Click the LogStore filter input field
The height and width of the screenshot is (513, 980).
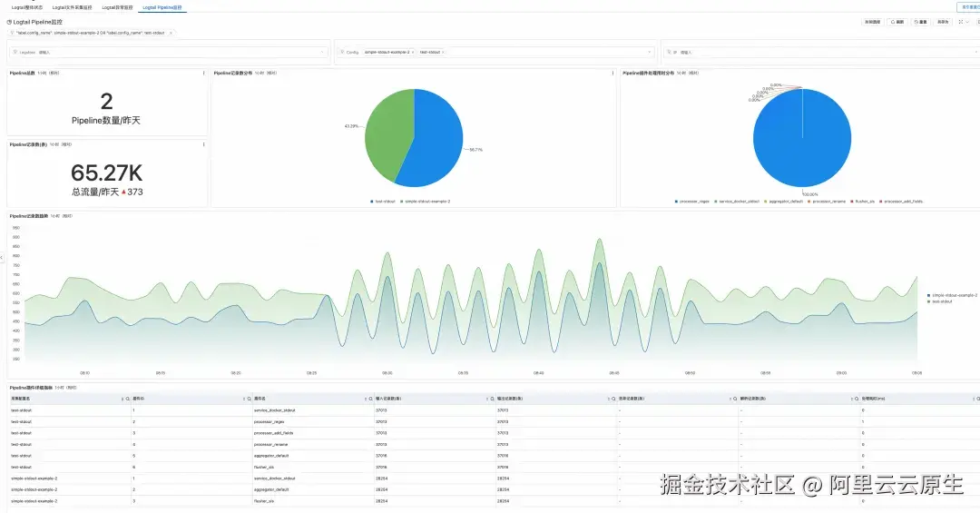(168, 52)
